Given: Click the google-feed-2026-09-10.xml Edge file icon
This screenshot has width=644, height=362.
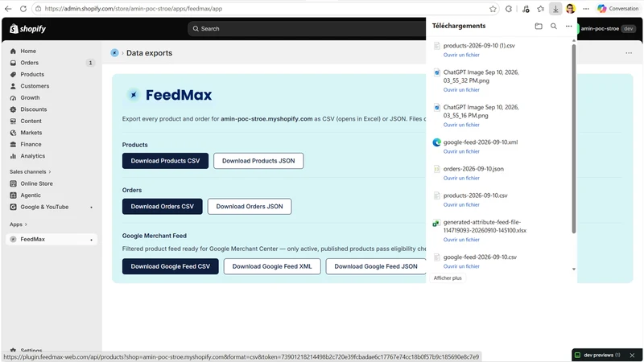Looking at the screenshot, I should 436,142.
